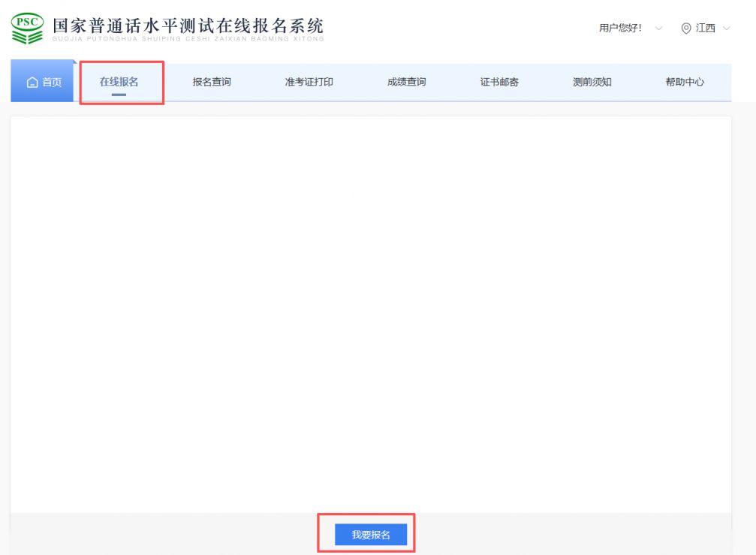Click the system title 国家普通话水平测试在线报名系统

[186, 25]
